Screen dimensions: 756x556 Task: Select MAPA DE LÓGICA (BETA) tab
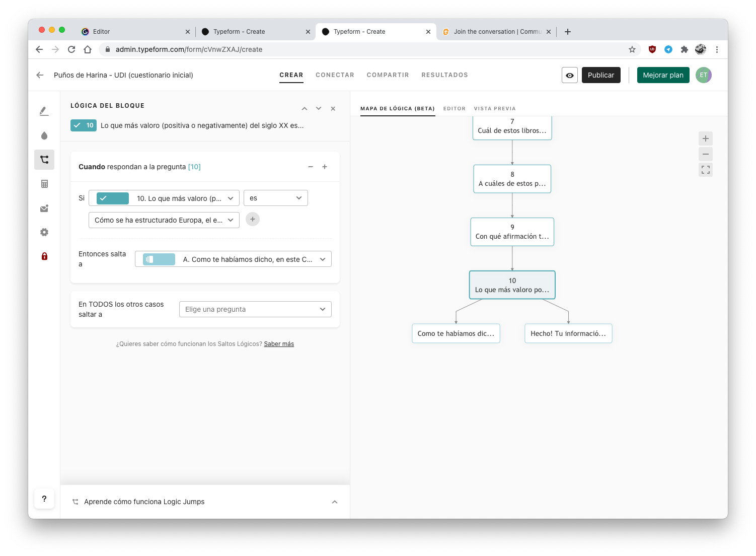click(398, 108)
